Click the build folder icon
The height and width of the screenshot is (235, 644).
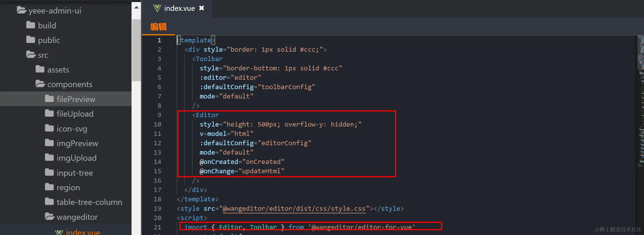click(31, 25)
